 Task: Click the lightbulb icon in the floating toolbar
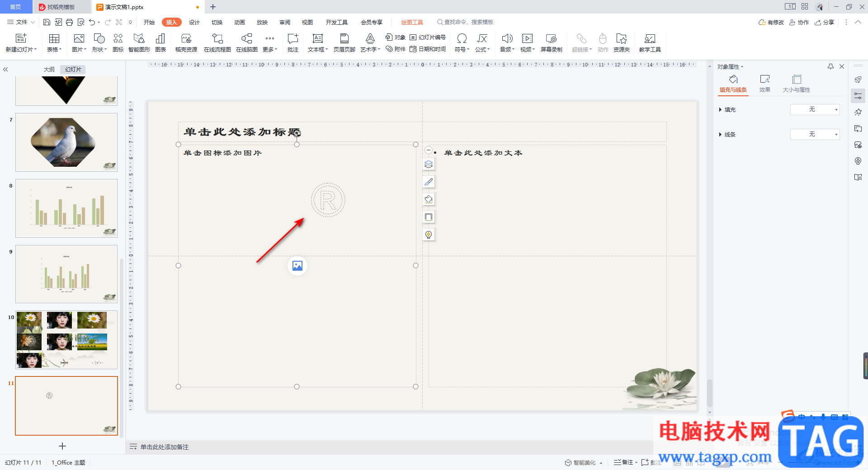[429, 235]
